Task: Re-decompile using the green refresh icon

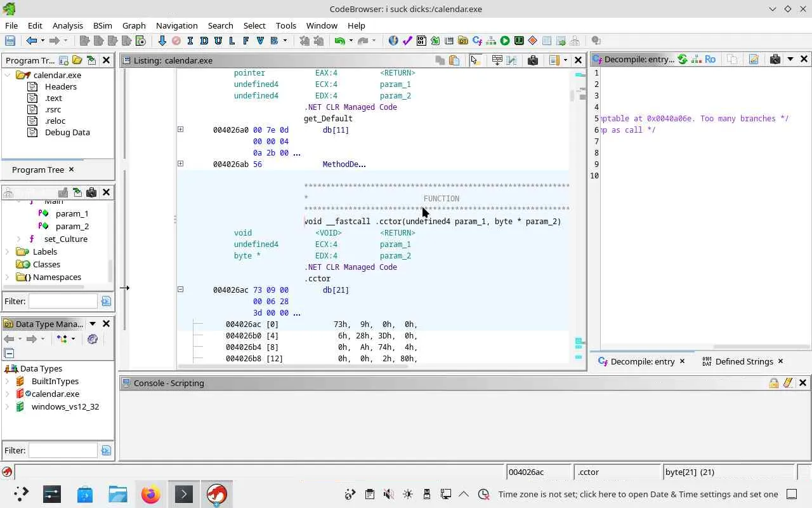Action: 682,60
